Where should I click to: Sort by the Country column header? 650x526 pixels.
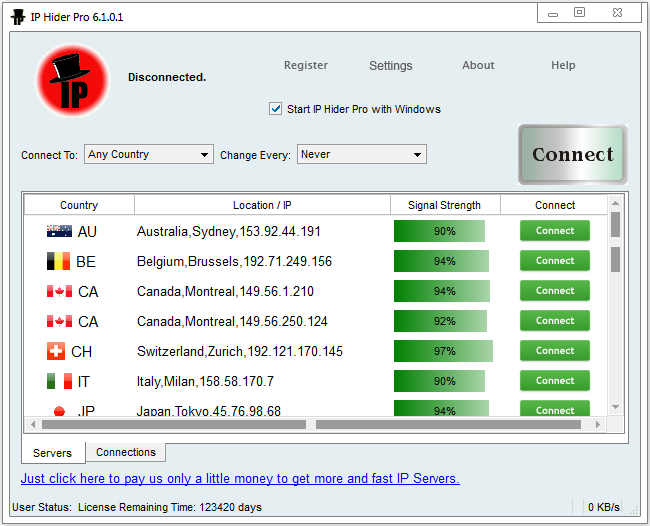click(x=79, y=205)
